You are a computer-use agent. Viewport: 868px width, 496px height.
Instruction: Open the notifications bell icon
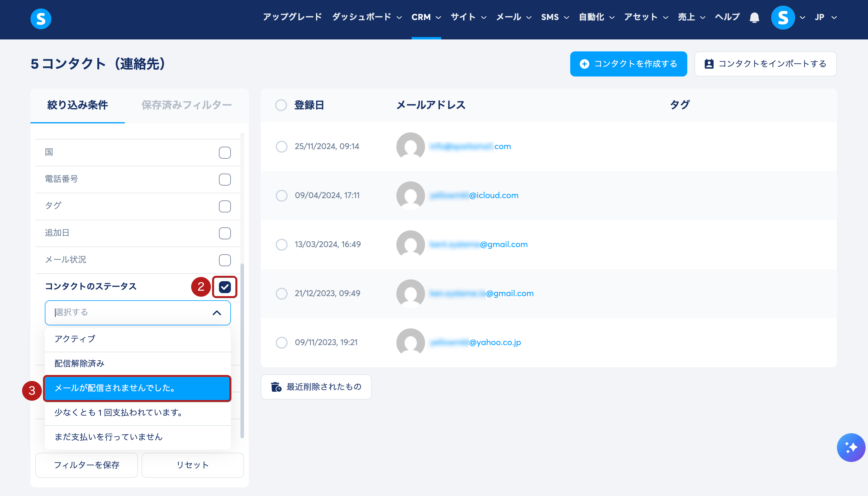pos(754,17)
